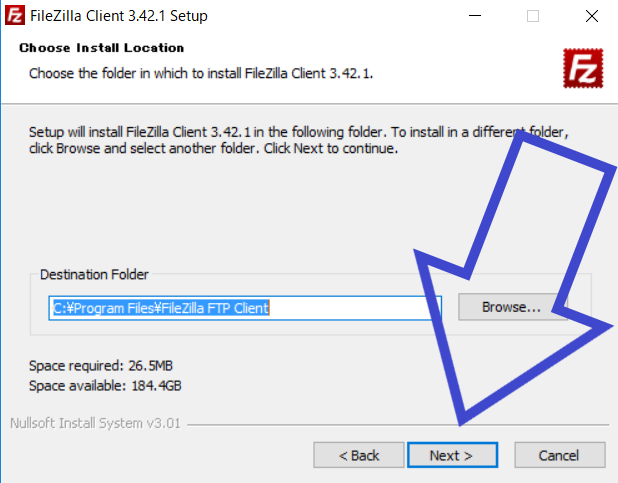The height and width of the screenshot is (483, 618).
Task: Click the Space required: 26.5MB text
Action: pos(101,366)
